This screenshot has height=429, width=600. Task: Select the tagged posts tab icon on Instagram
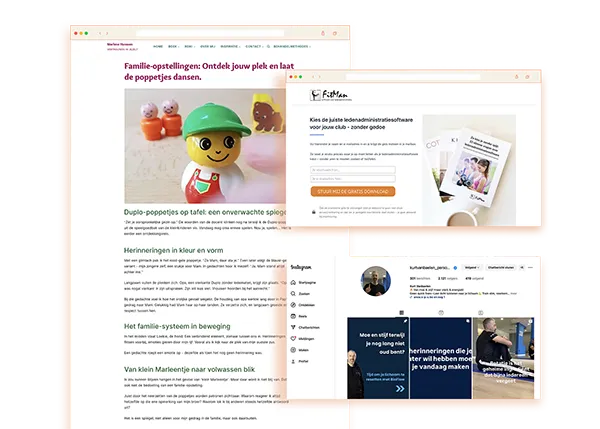481,313
